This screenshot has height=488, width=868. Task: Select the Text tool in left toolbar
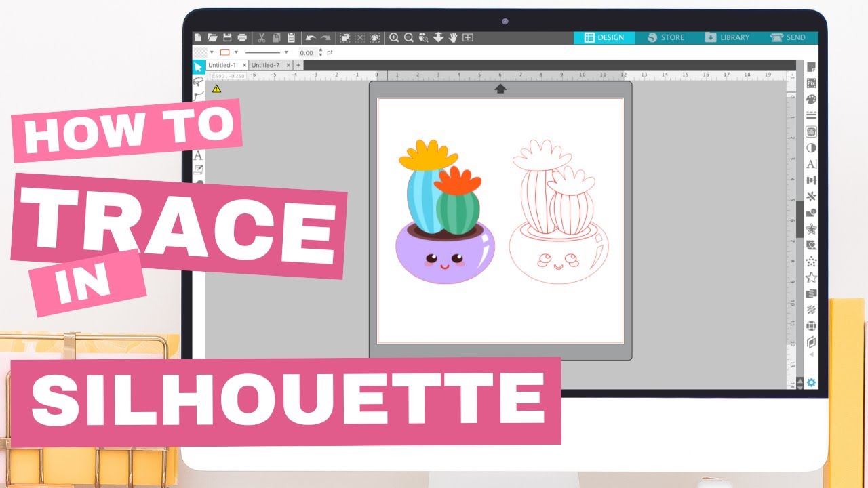coord(198,155)
